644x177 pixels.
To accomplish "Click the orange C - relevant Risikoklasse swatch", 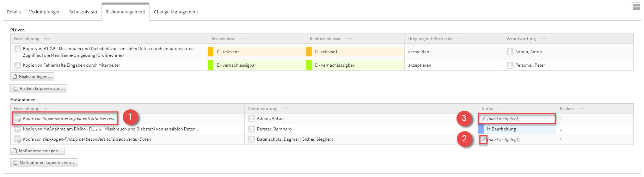I will (x=210, y=52).
